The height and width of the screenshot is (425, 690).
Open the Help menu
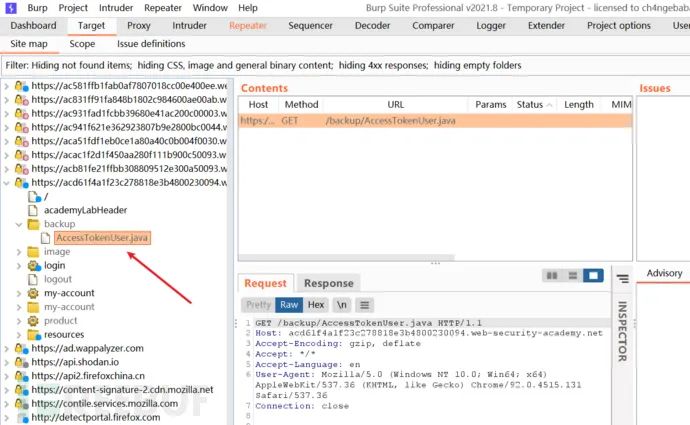[x=248, y=8]
